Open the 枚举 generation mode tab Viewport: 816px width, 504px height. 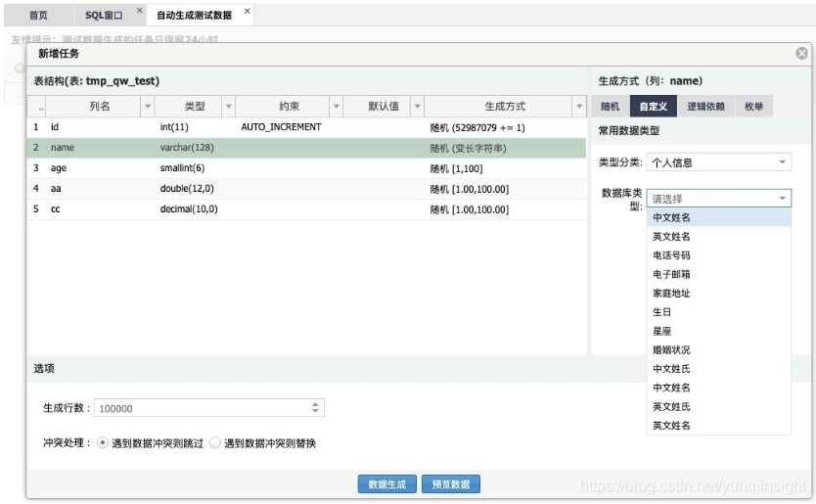753,107
